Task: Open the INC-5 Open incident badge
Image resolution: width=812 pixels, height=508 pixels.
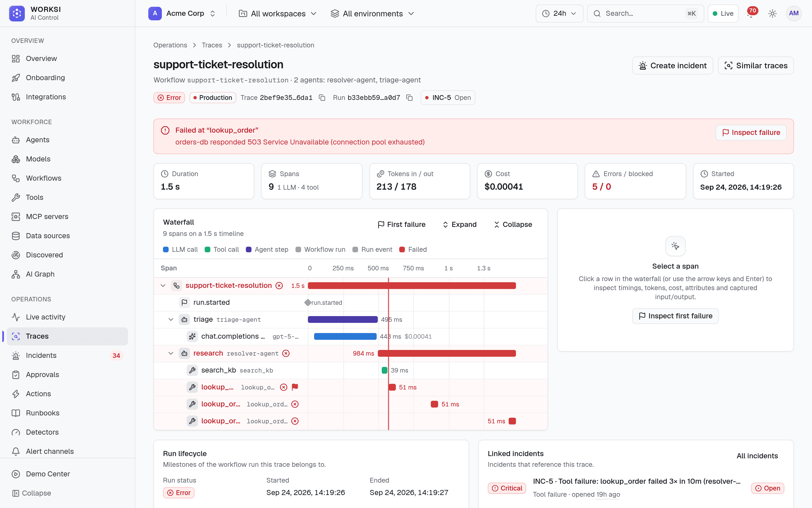Action: click(x=448, y=98)
